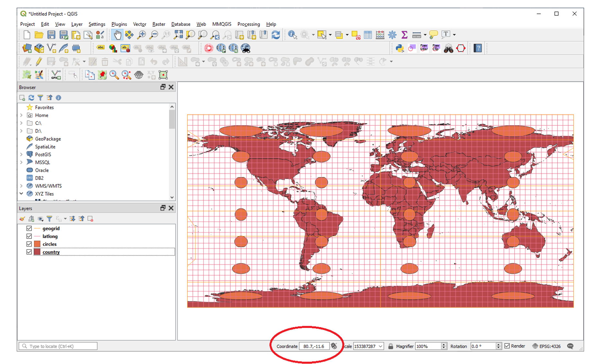The width and height of the screenshot is (594, 364).
Task: Select the Pan Map tool
Action: (x=117, y=34)
